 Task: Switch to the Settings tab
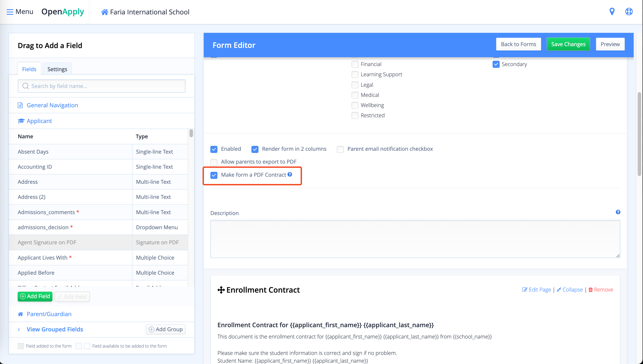pos(57,69)
